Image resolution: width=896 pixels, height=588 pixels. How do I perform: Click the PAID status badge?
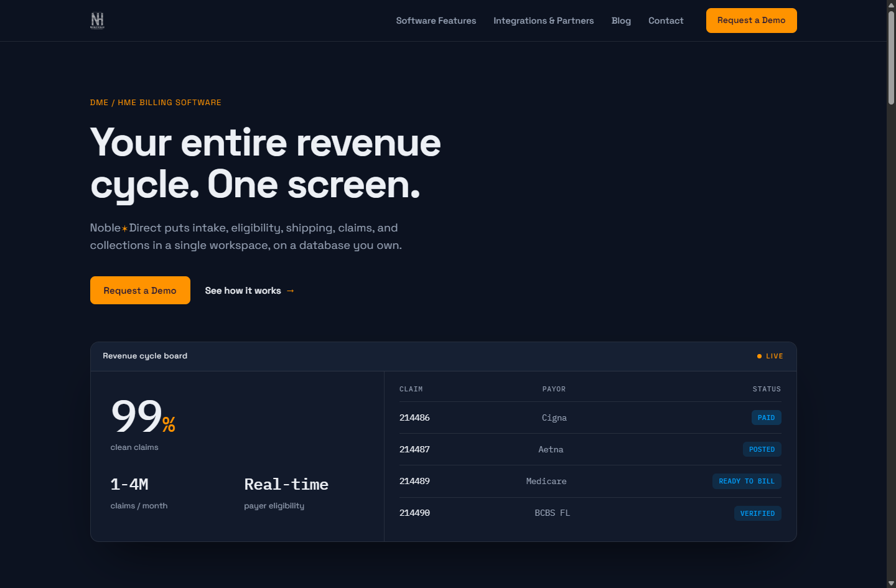tap(766, 418)
